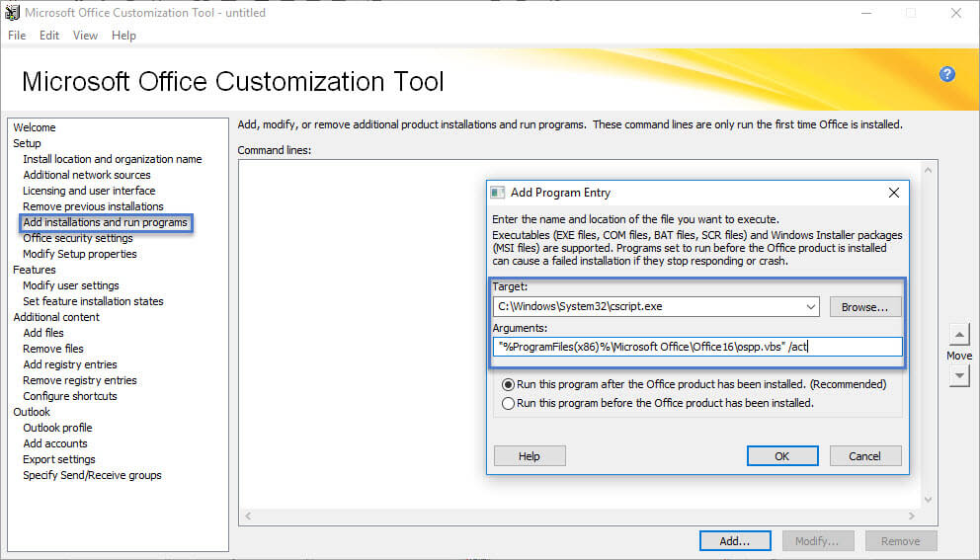Click the Office Customization Tool title bar icon
Viewport: 980px width, 560px height.
click(x=12, y=12)
